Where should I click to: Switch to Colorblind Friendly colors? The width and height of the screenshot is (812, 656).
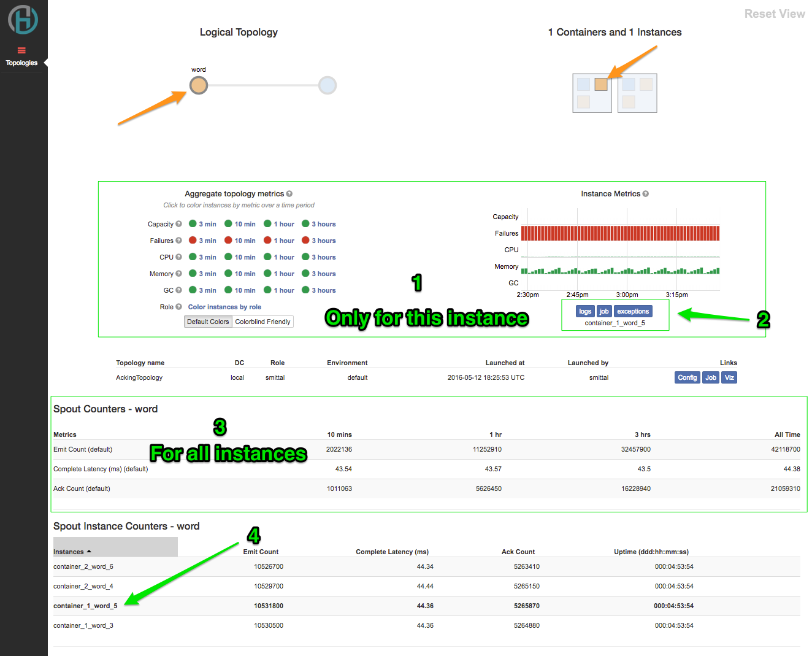click(x=262, y=322)
